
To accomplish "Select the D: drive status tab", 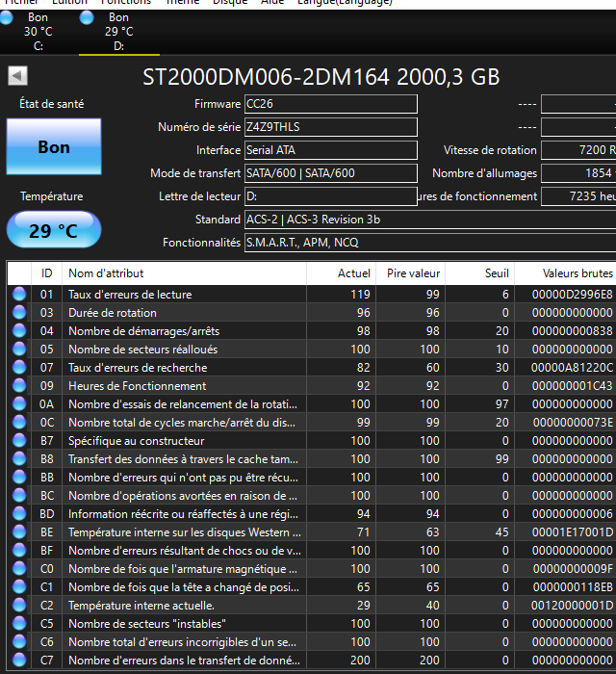I will [119, 32].
